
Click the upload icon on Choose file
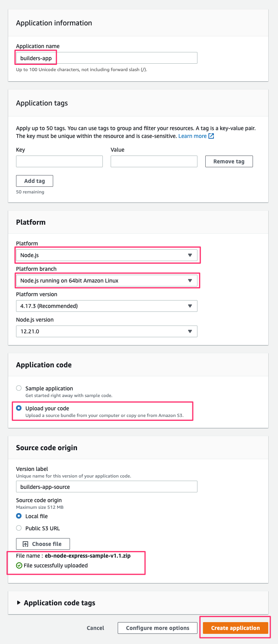point(25,544)
